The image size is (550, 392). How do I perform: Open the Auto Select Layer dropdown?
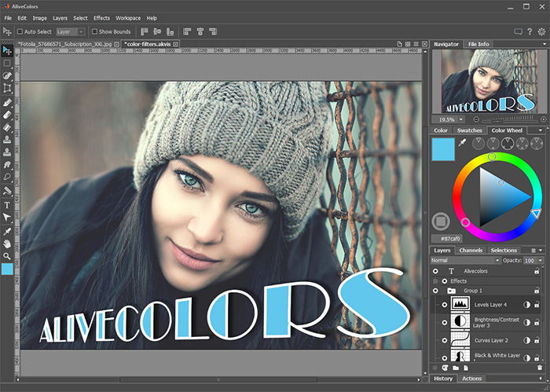71,32
